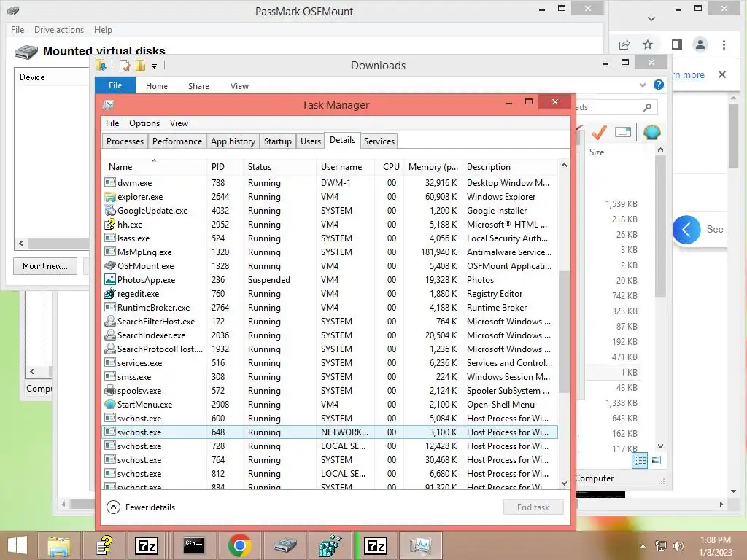Click the blue back arrow button
The image size is (747, 560).
(686, 230)
